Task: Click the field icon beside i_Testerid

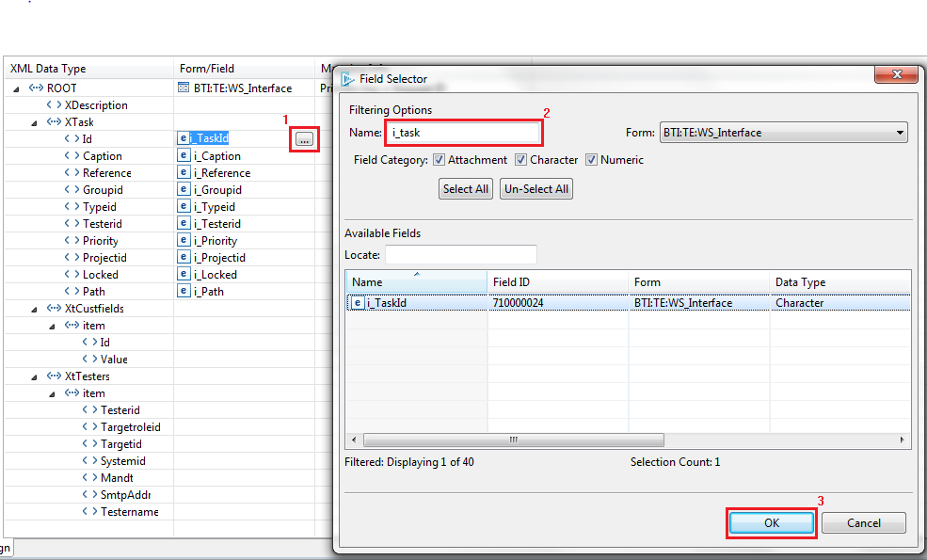Action: point(184,223)
